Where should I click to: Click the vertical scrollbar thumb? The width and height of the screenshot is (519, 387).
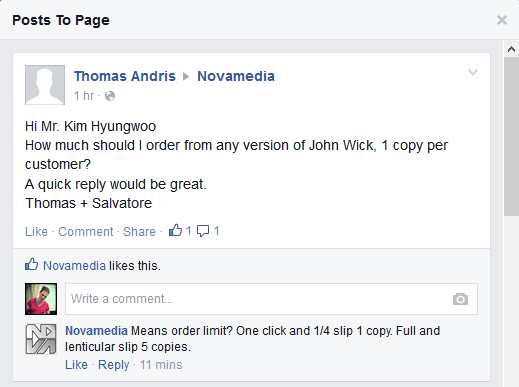(x=511, y=137)
